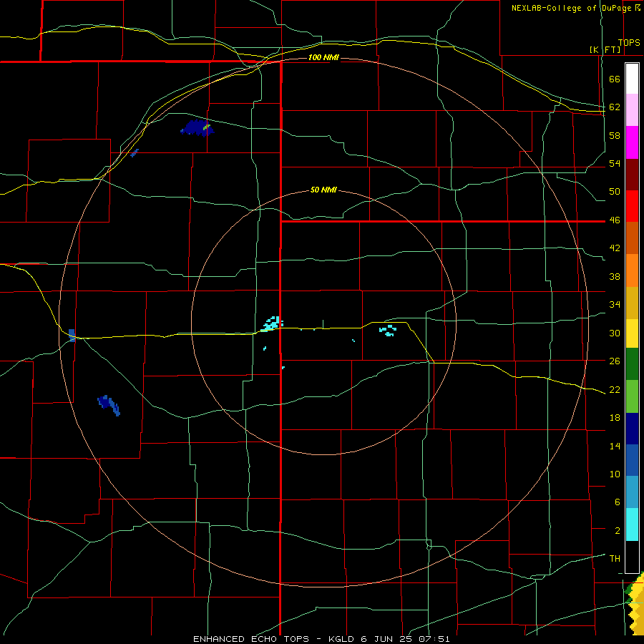Click the "34" legend value

pos(615,305)
